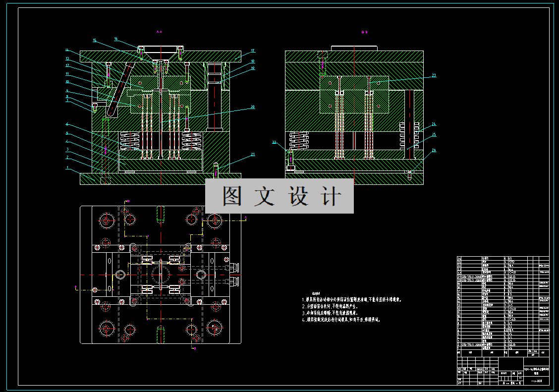Click the locating ring atop section A-A
559x392 pixels.
pyautogui.click(x=161, y=48)
